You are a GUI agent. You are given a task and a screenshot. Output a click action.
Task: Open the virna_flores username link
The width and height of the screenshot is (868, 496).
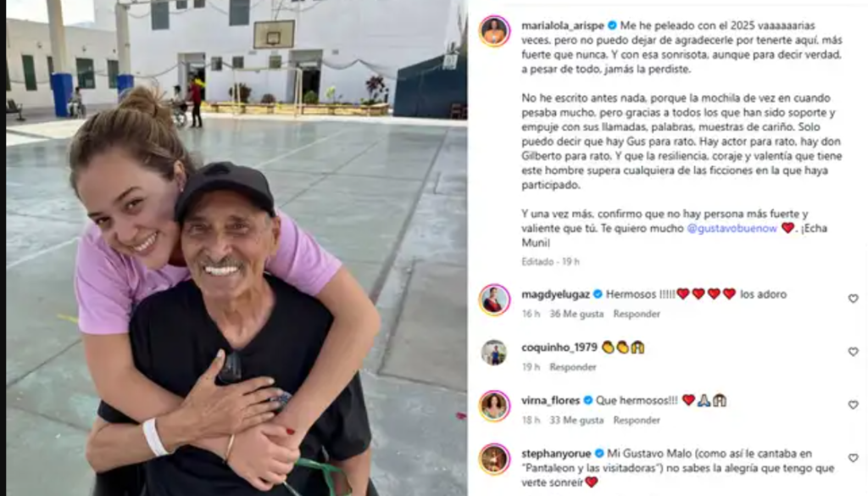[x=551, y=400]
